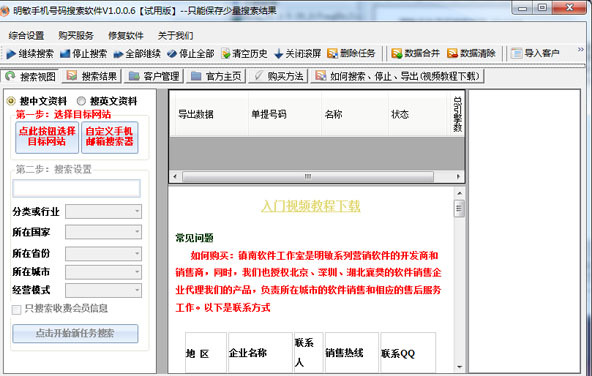The height and width of the screenshot is (376, 592).
Task: Select the 搜英文资料 radio button
Action: 81,101
